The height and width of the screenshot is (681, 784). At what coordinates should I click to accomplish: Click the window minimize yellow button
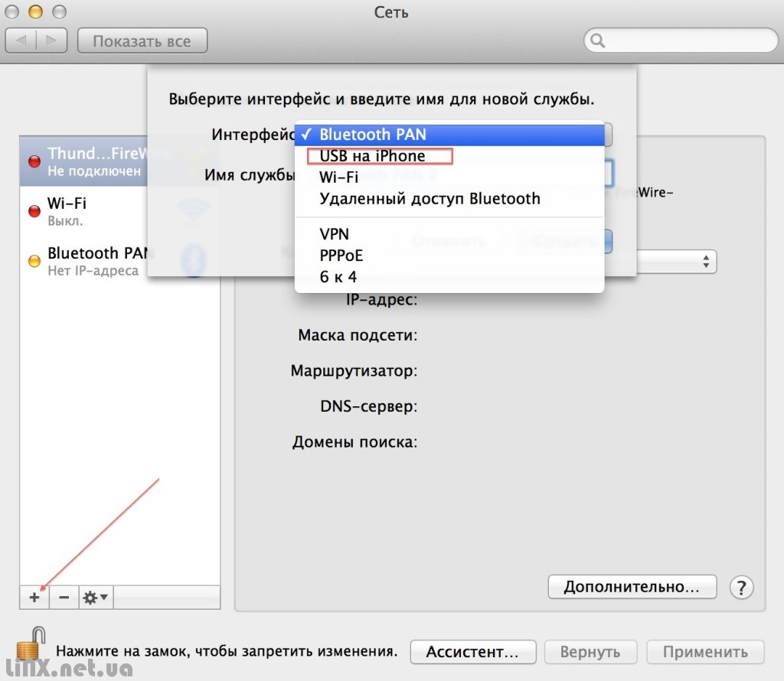coord(35,11)
